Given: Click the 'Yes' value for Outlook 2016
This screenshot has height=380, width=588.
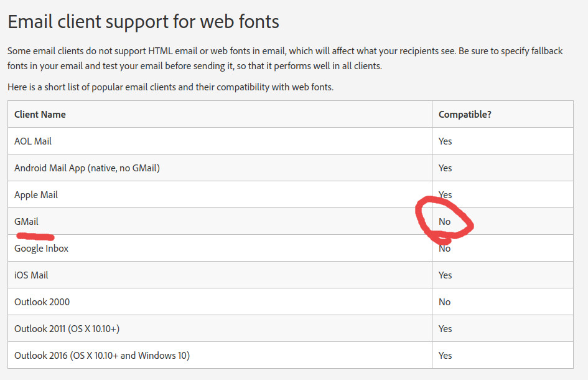Looking at the screenshot, I should pyautogui.click(x=445, y=355).
